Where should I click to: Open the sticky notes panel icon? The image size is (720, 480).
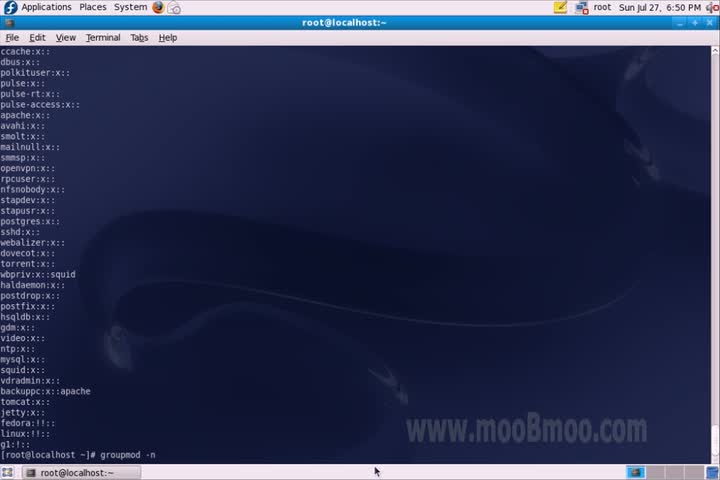pyautogui.click(x=560, y=7)
